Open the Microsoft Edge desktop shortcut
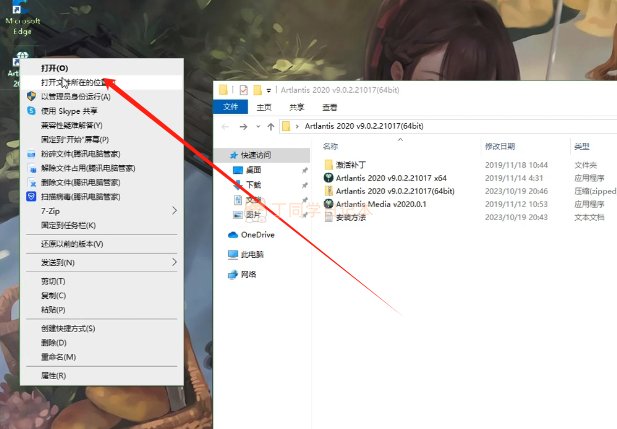The width and height of the screenshot is (617, 429). (22, 18)
